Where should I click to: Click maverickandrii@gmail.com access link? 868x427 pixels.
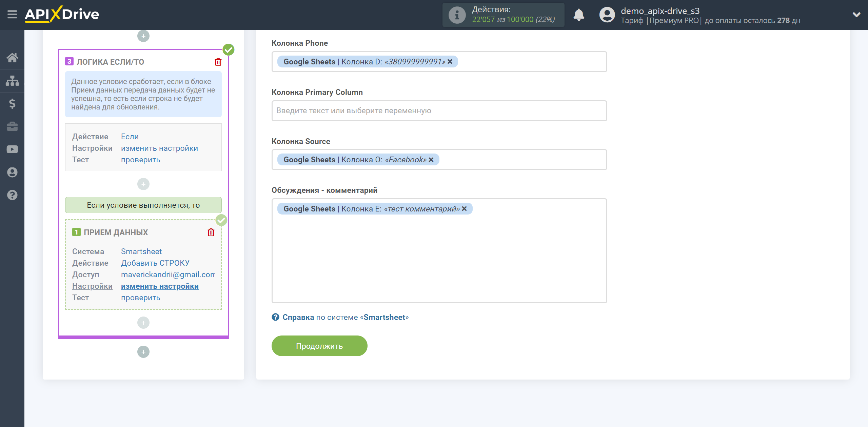pos(168,274)
